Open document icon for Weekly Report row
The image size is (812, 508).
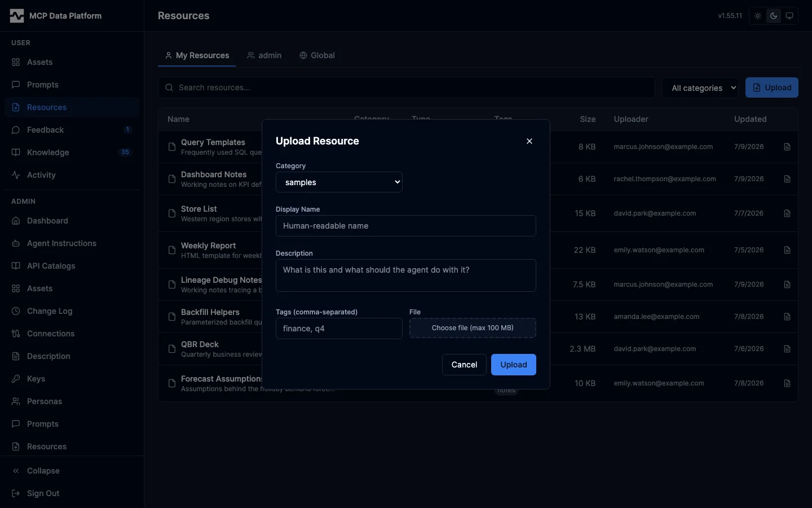point(787,250)
